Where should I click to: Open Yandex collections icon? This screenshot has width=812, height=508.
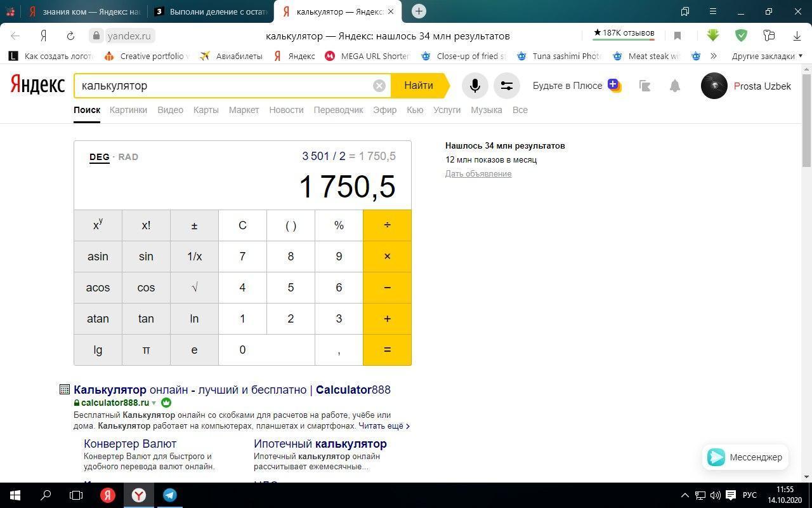pos(645,86)
